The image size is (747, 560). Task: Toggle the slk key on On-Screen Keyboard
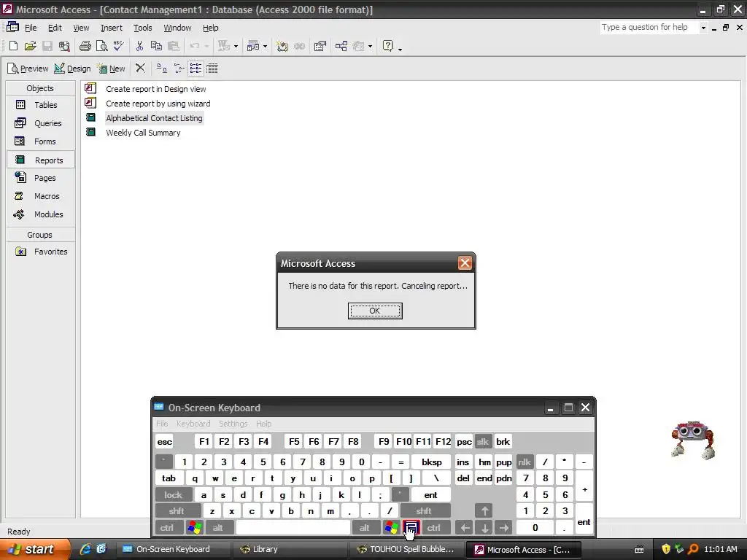(x=483, y=441)
